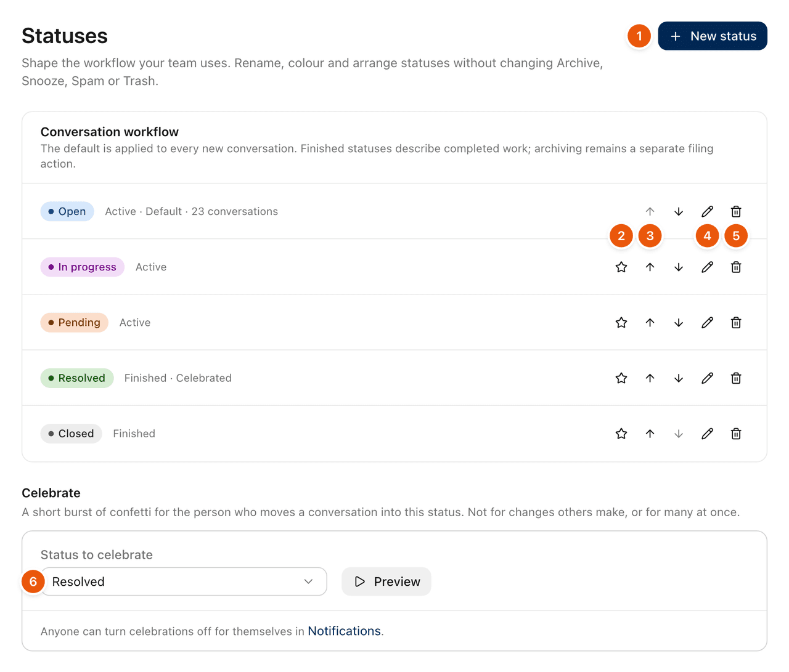
Task: Click the Open status badge
Action: [x=67, y=211]
